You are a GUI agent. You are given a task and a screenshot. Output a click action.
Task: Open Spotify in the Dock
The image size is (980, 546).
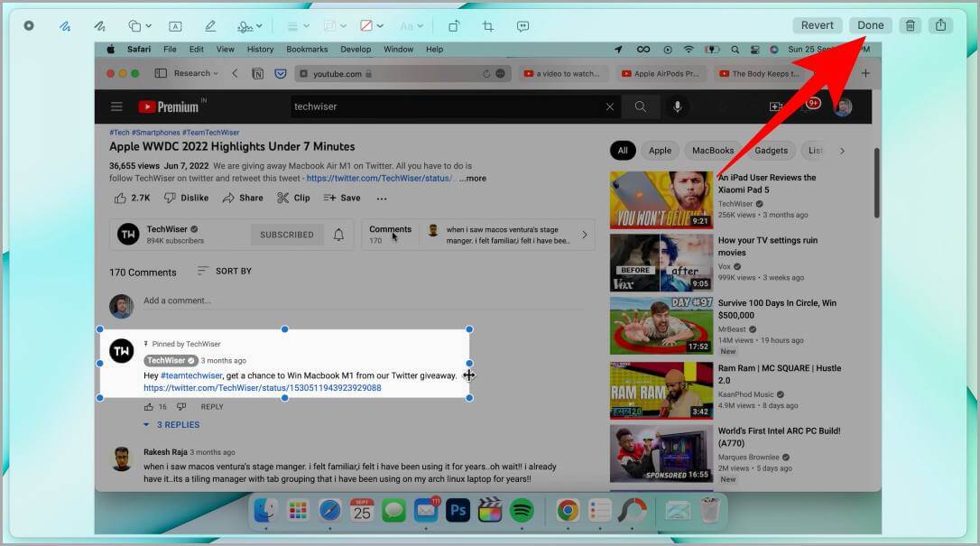(x=522, y=511)
